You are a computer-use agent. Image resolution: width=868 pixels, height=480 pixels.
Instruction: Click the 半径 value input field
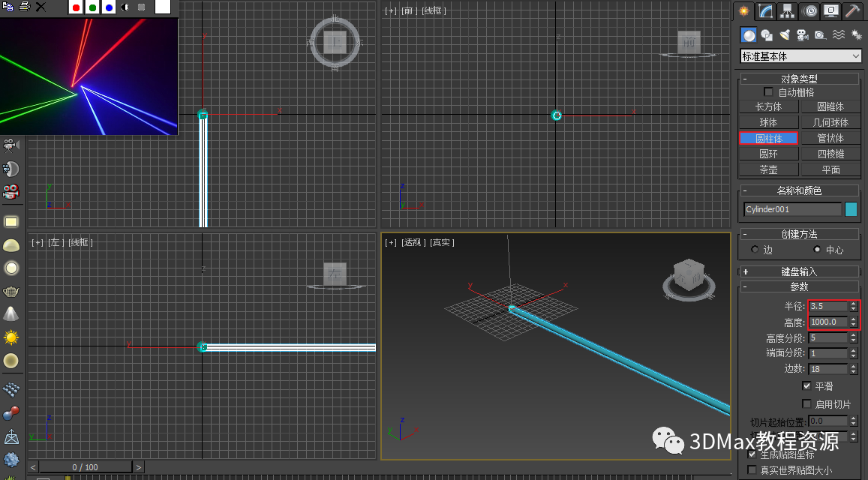(827, 306)
